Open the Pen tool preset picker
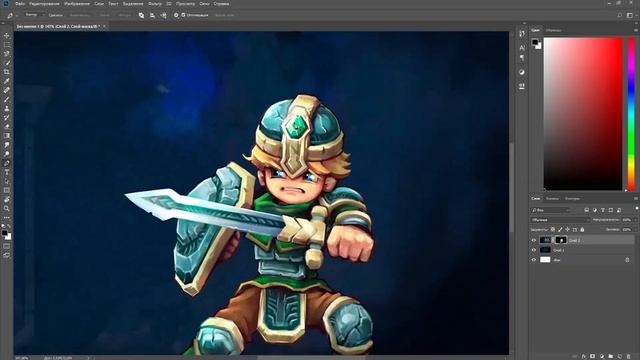The width and height of the screenshot is (640, 360). 11,16
